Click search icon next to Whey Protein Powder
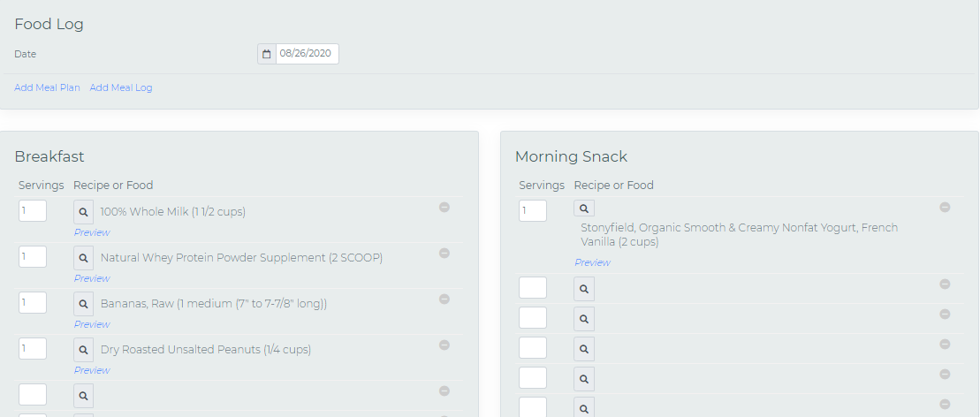Image resolution: width=980 pixels, height=417 pixels. point(83,258)
